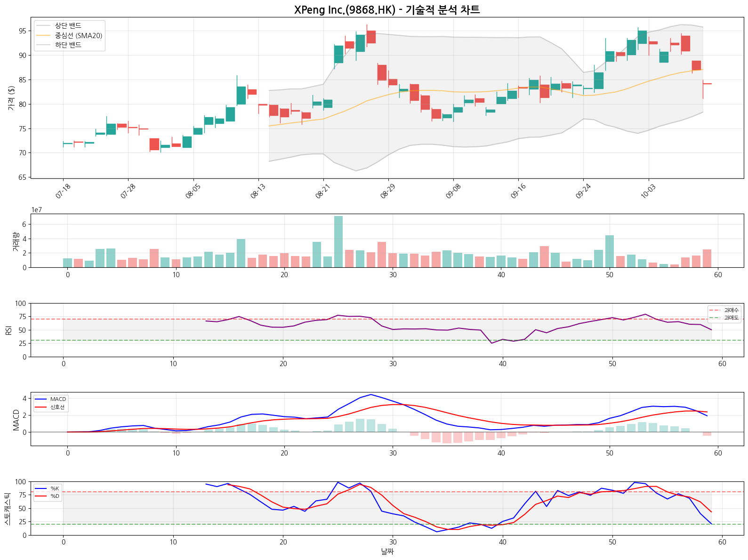Click the 09-24 date tick label

(583, 191)
